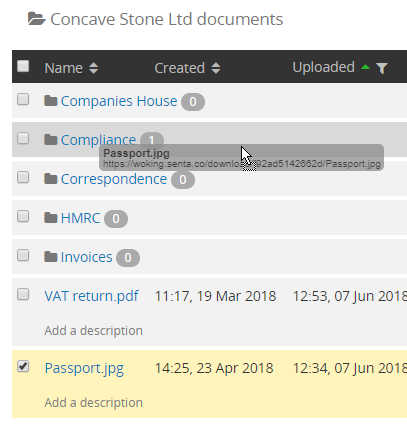Viewport: 407px width, 427px height.
Task: Open the Correspondence folder
Action: coord(114,179)
